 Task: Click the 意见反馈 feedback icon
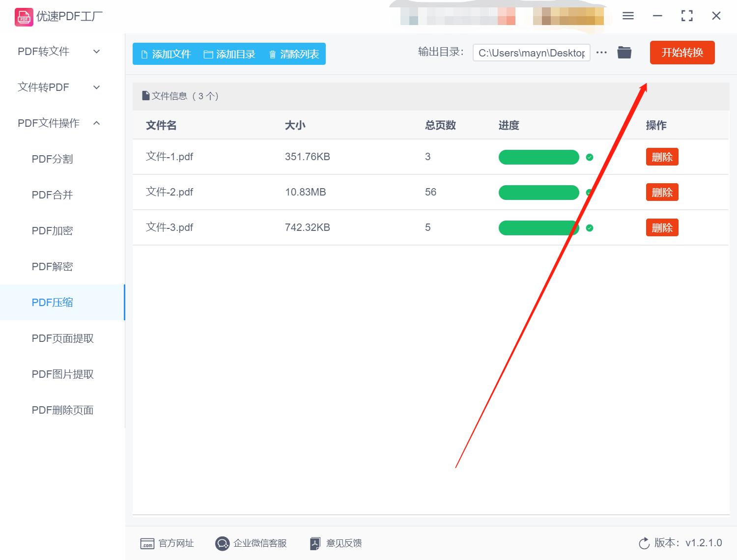tap(315, 543)
